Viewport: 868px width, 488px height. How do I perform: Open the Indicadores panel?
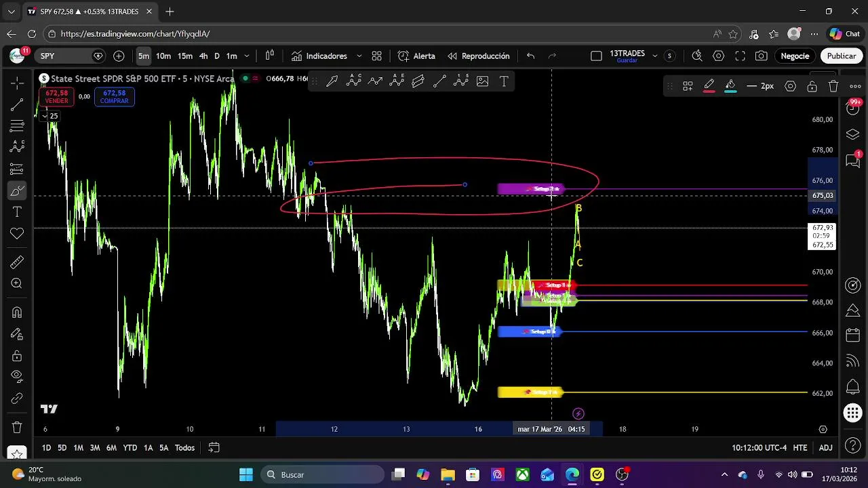pyautogui.click(x=319, y=56)
